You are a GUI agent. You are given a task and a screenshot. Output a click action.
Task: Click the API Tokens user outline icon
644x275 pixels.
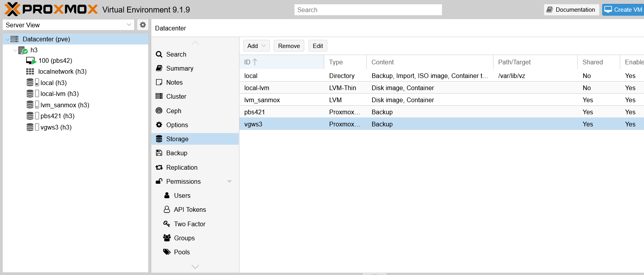[167, 209]
